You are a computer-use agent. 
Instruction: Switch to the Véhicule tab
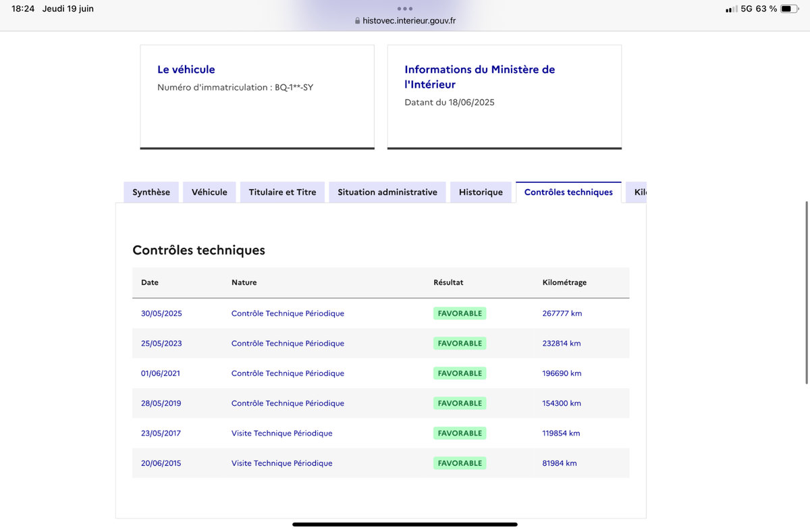(209, 192)
